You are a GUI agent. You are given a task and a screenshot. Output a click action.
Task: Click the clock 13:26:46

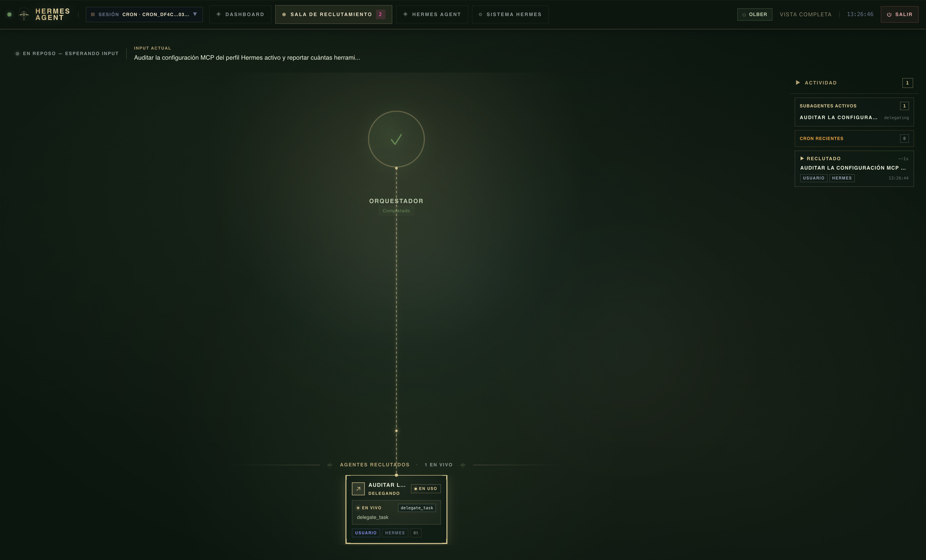860,14
